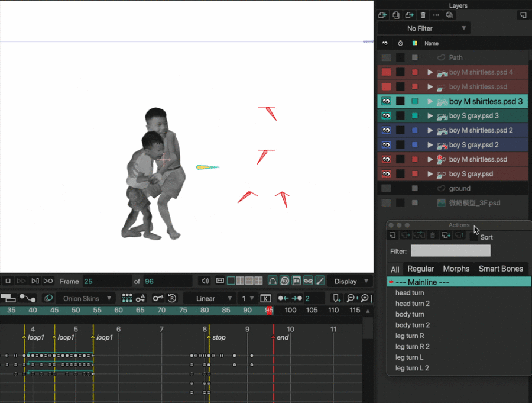532x403 pixels.
Task: Click the Stop playback button
Action: click(8, 281)
